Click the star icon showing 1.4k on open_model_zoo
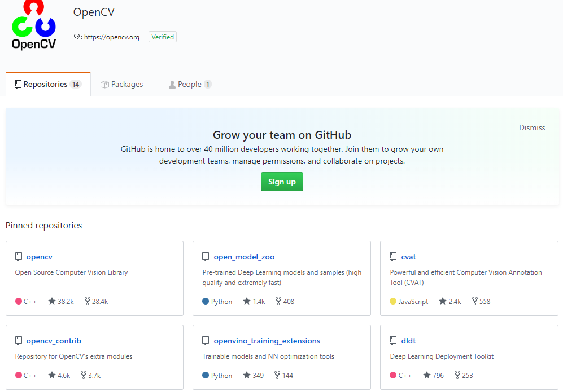Image resolution: width=563 pixels, height=392 pixels. pyautogui.click(x=247, y=301)
